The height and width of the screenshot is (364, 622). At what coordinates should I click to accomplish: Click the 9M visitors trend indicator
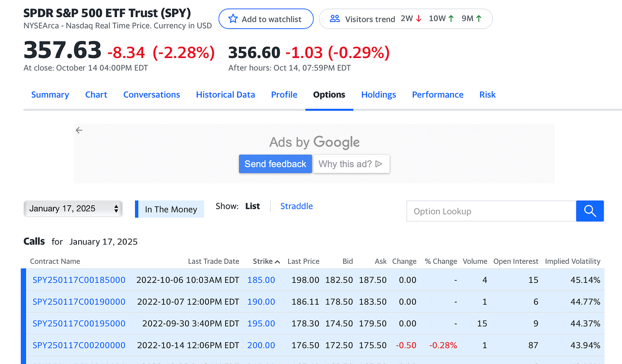pyautogui.click(x=472, y=18)
